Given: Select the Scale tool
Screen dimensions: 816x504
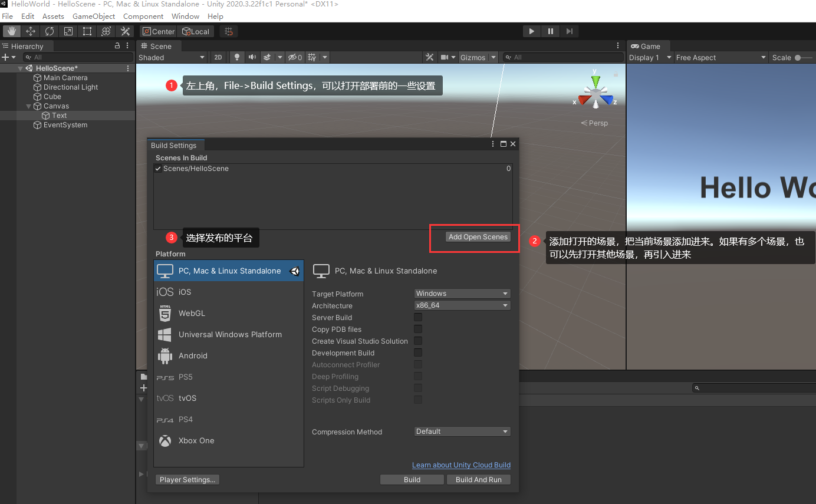Looking at the screenshot, I should pos(68,31).
